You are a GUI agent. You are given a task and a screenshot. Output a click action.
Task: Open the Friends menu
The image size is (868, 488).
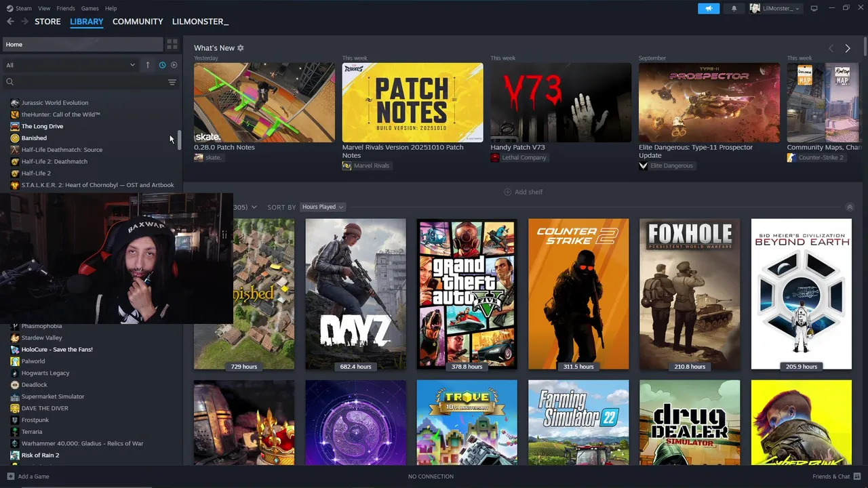66,8
